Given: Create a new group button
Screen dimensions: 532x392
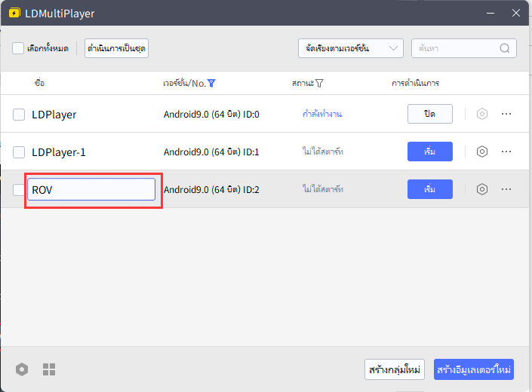Looking at the screenshot, I should click(395, 369).
